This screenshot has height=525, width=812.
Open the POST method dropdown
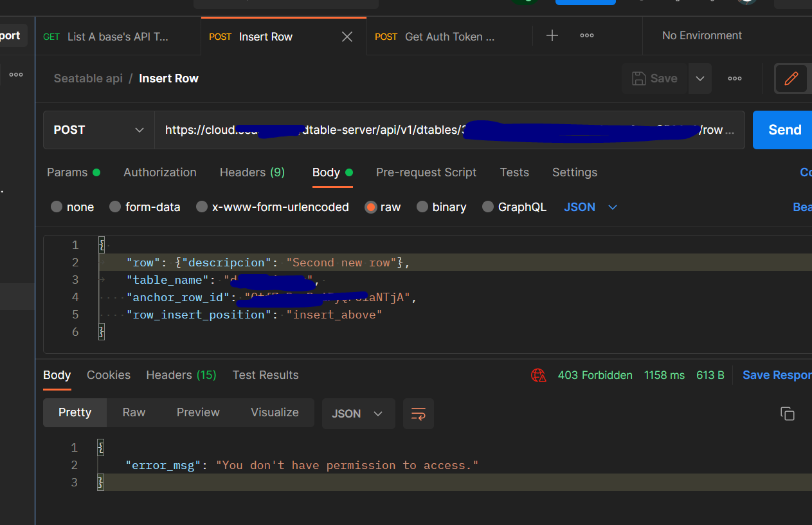(x=99, y=130)
